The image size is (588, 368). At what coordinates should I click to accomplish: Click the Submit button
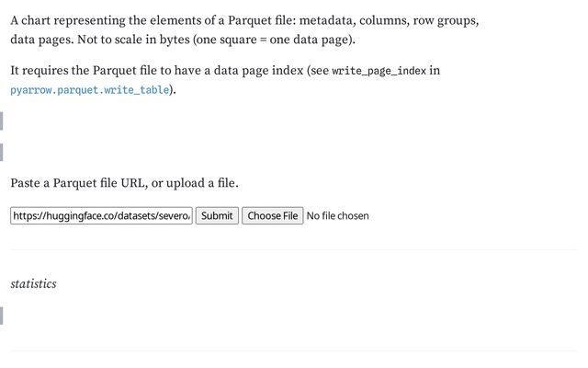point(217,215)
